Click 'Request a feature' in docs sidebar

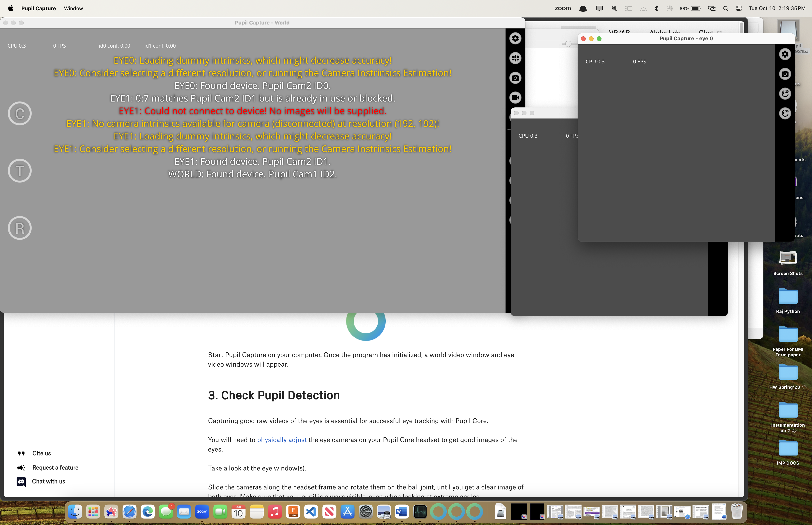(55, 468)
